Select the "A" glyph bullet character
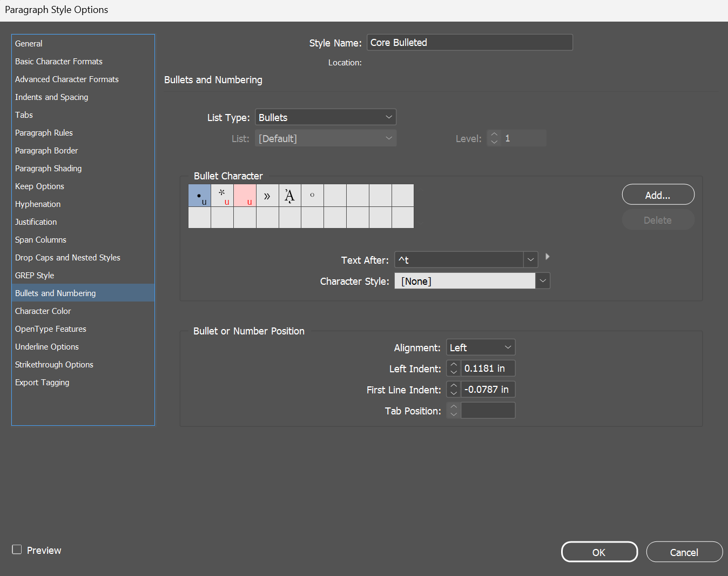Viewport: 728px width, 576px height. tap(290, 195)
